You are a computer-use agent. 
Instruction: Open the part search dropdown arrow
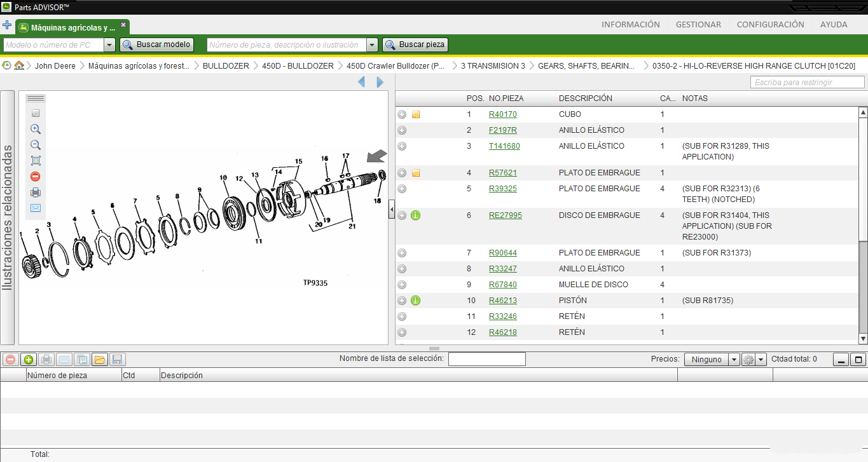[372, 45]
